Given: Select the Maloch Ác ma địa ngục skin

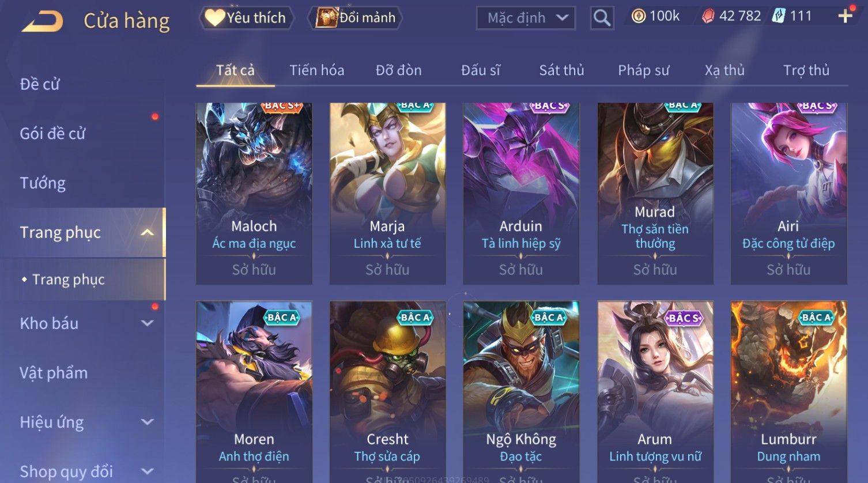Looking at the screenshot, I should [x=254, y=193].
